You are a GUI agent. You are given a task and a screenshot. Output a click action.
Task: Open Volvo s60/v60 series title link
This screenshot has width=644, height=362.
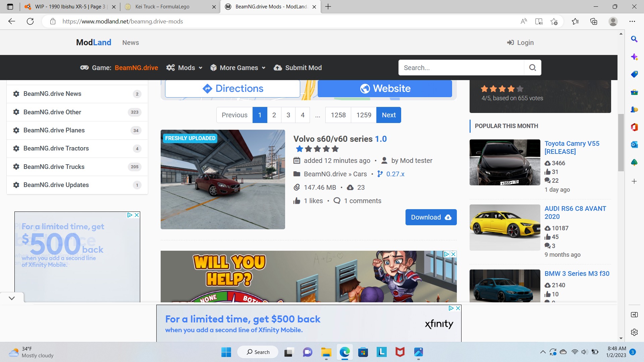340,139
